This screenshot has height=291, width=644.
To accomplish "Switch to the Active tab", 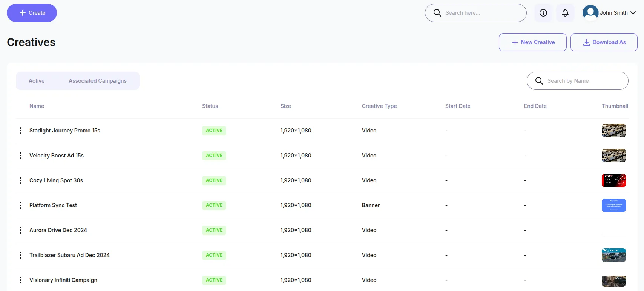I will (x=37, y=81).
